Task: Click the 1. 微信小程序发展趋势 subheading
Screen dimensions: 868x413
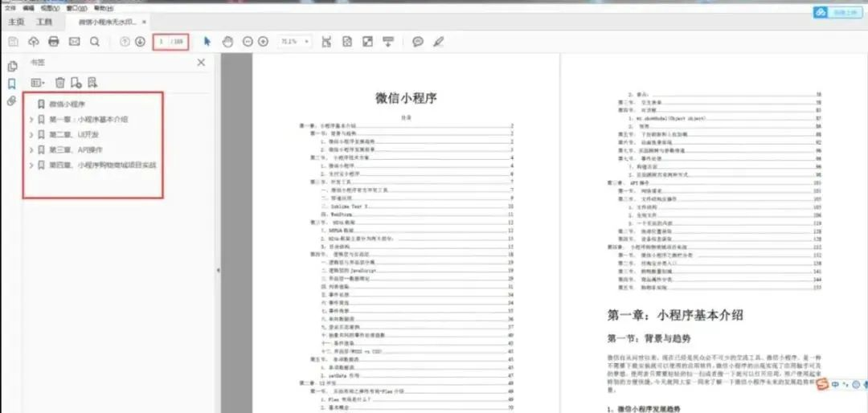Action: [644, 408]
